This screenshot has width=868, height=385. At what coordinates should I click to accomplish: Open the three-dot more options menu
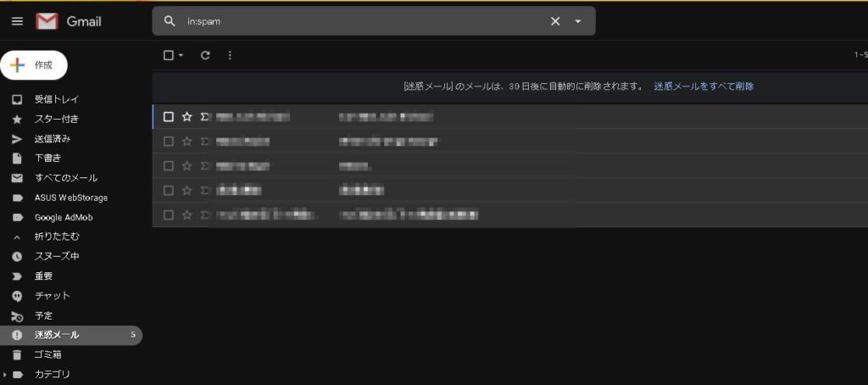tap(230, 55)
